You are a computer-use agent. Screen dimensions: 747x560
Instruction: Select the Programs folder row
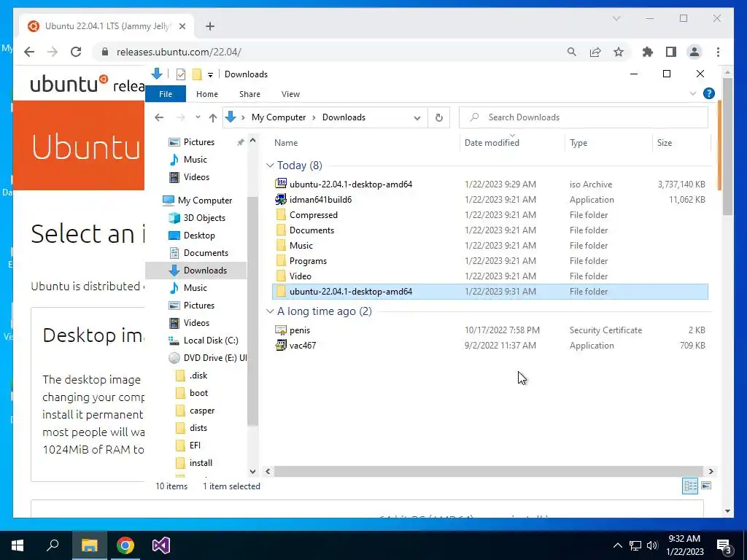coord(489,260)
